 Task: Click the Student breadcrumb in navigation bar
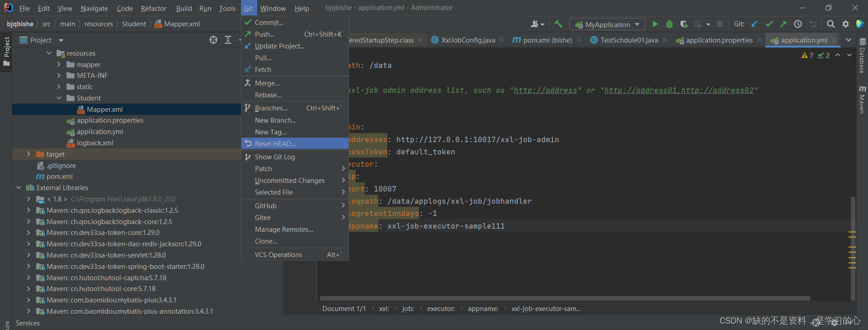pyautogui.click(x=134, y=24)
